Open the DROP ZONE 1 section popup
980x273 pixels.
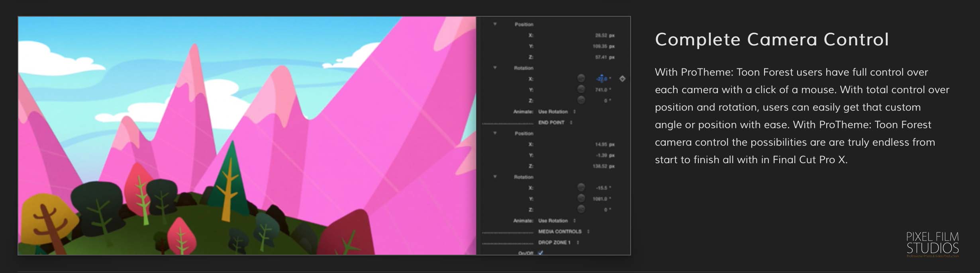559,242
